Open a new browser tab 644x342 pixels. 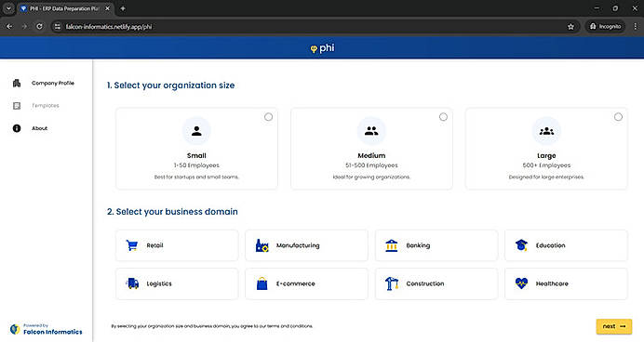[123, 8]
